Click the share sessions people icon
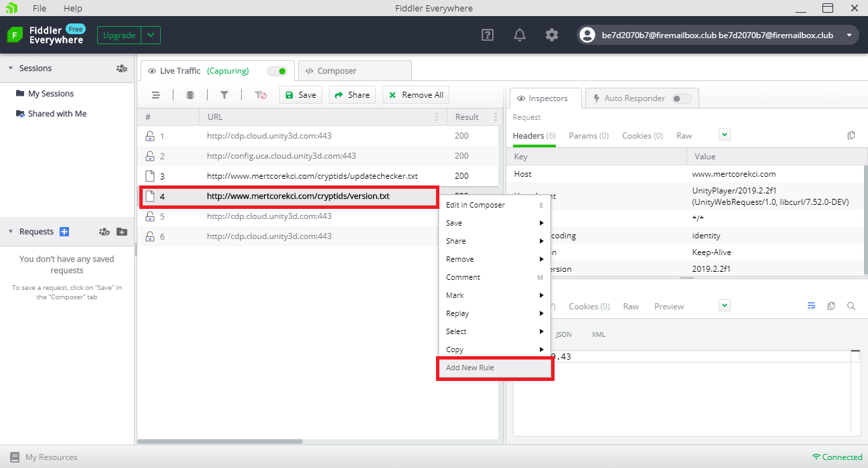The width and height of the screenshot is (868, 468). [121, 68]
